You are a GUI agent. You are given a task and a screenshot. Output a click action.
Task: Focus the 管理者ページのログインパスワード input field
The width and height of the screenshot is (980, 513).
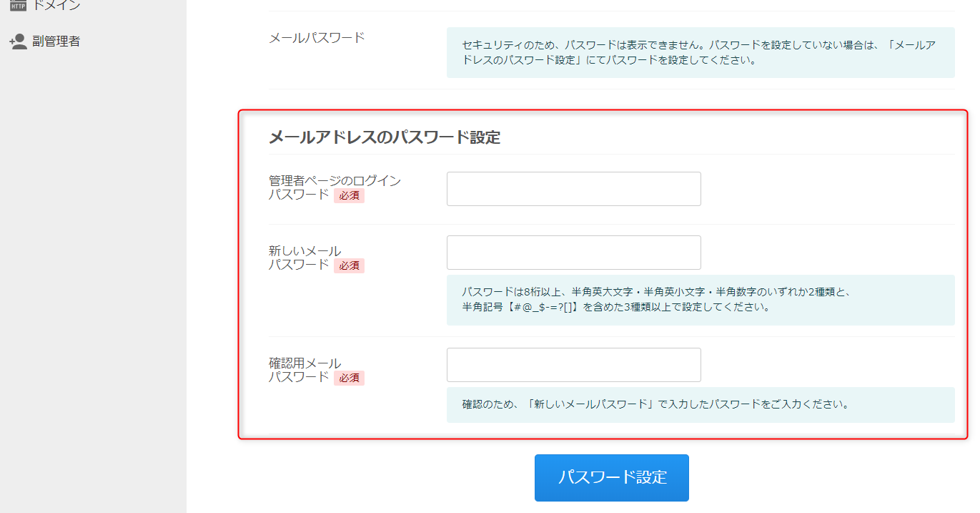coord(573,189)
